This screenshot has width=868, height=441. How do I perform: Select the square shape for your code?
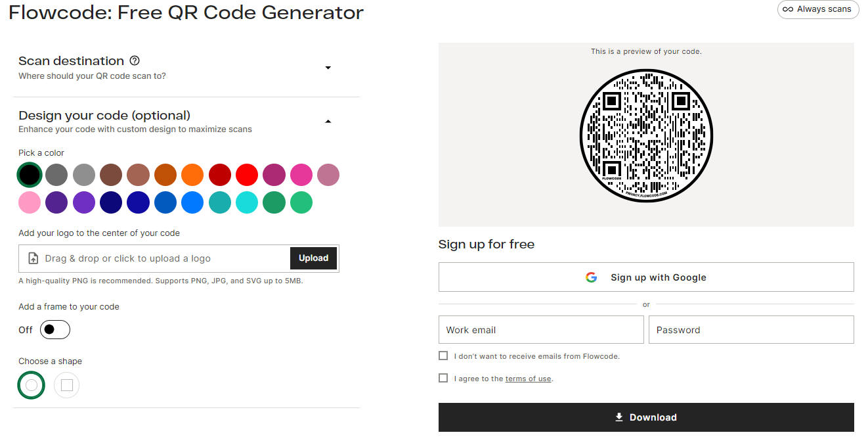66,385
